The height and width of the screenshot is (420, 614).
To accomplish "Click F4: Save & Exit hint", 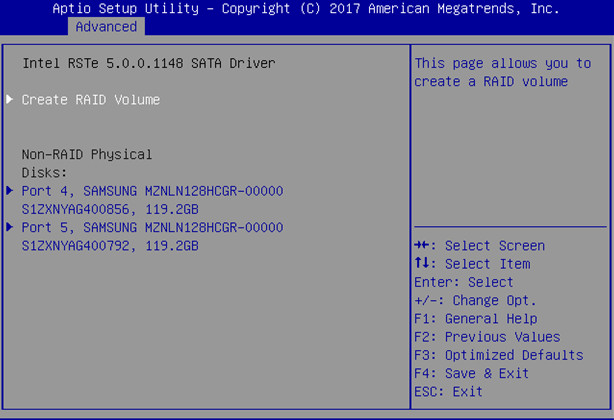I will pos(471,373).
